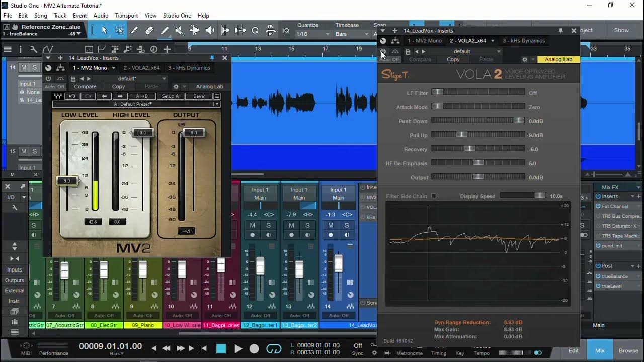Mute mixer channel 12
The width and height of the screenshot is (644, 362).
[x=253, y=225]
